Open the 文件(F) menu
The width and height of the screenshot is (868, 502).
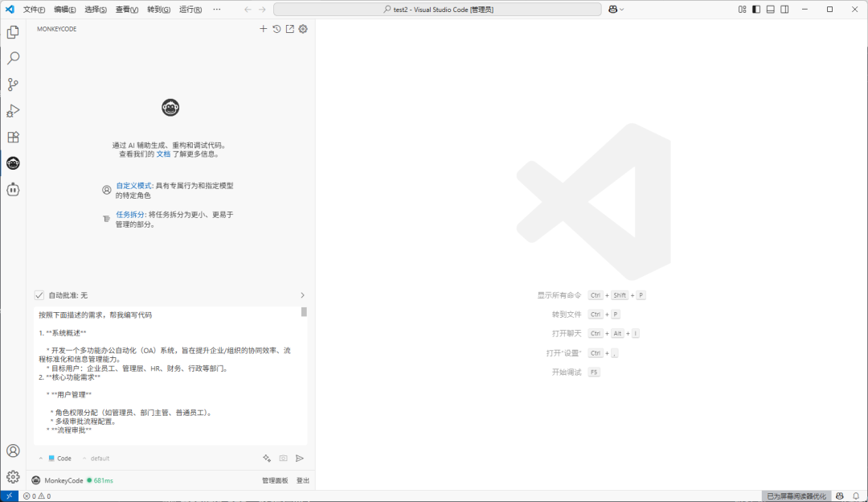(34, 10)
